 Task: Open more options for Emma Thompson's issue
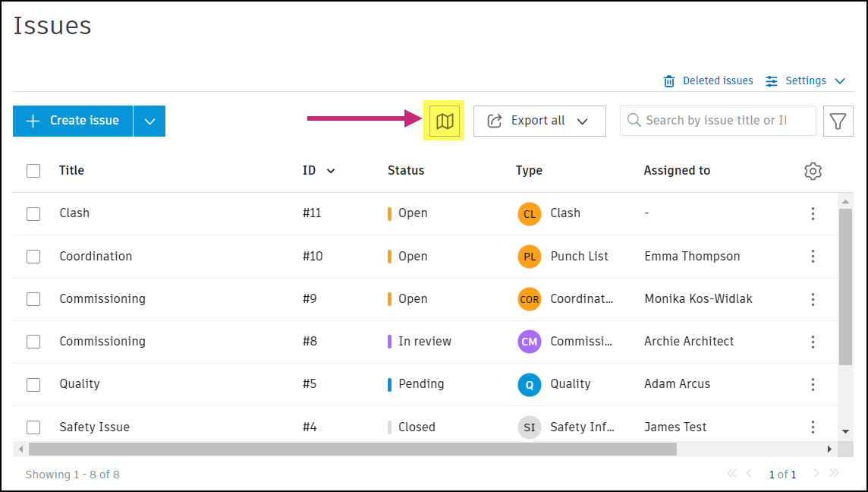[x=813, y=257]
